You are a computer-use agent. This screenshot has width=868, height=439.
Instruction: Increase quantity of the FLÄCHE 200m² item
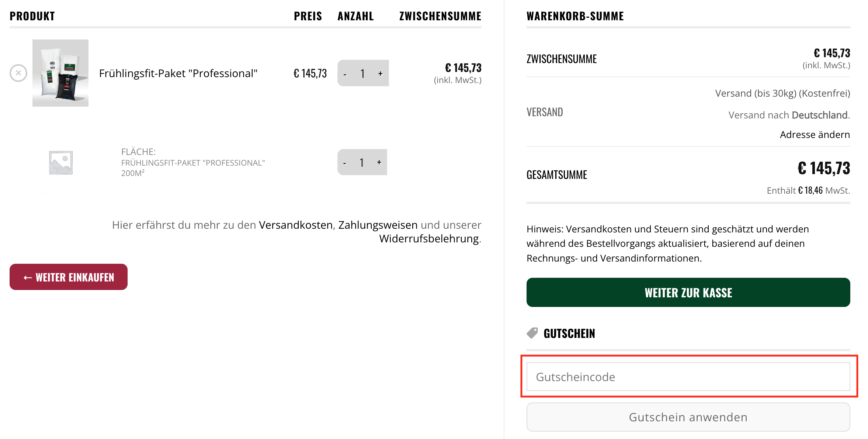[379, 162]
